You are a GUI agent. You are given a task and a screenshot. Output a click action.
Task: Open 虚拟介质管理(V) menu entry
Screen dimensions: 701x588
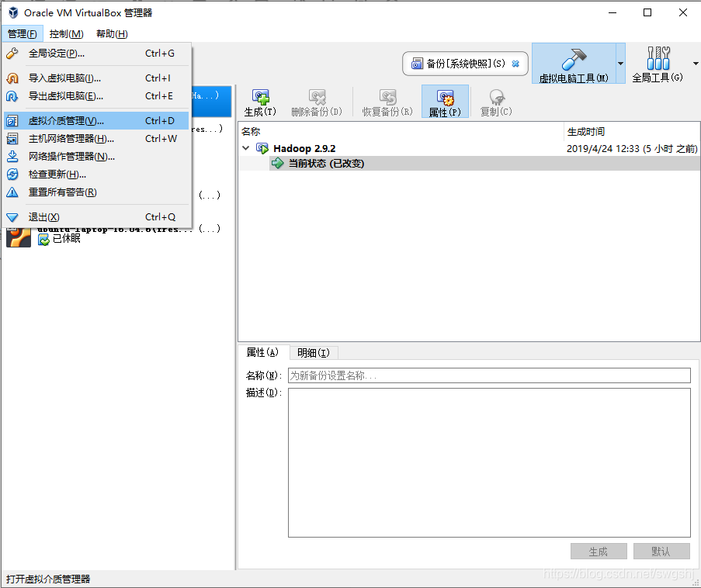click(96, 121)
